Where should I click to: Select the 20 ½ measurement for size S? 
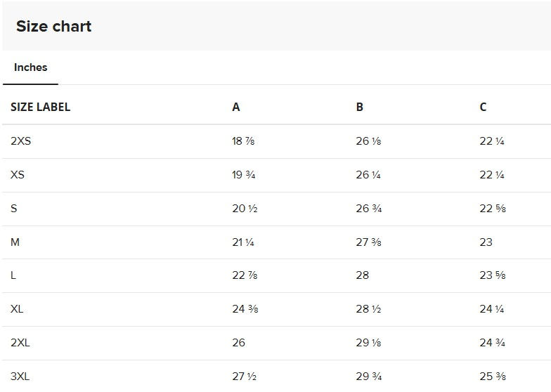tap(245, 209)
